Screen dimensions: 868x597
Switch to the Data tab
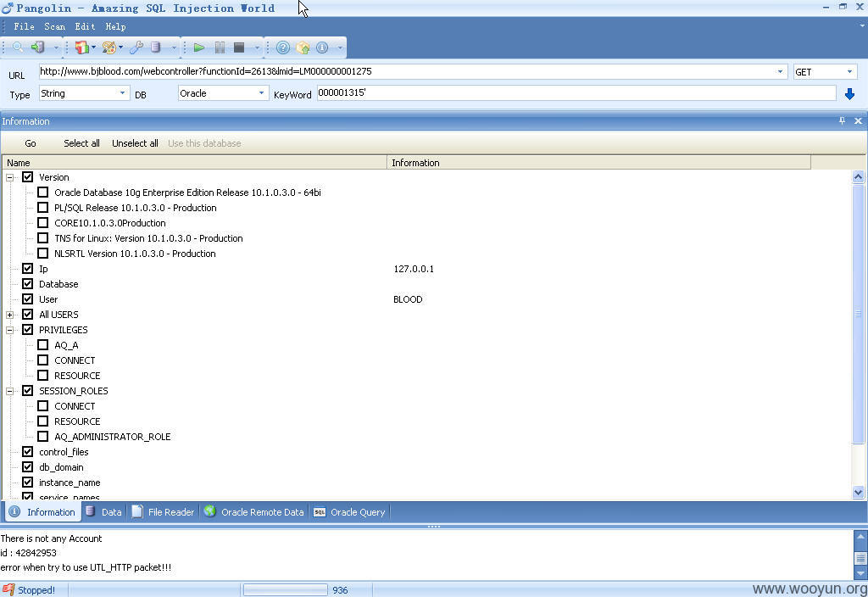point(104,512)
